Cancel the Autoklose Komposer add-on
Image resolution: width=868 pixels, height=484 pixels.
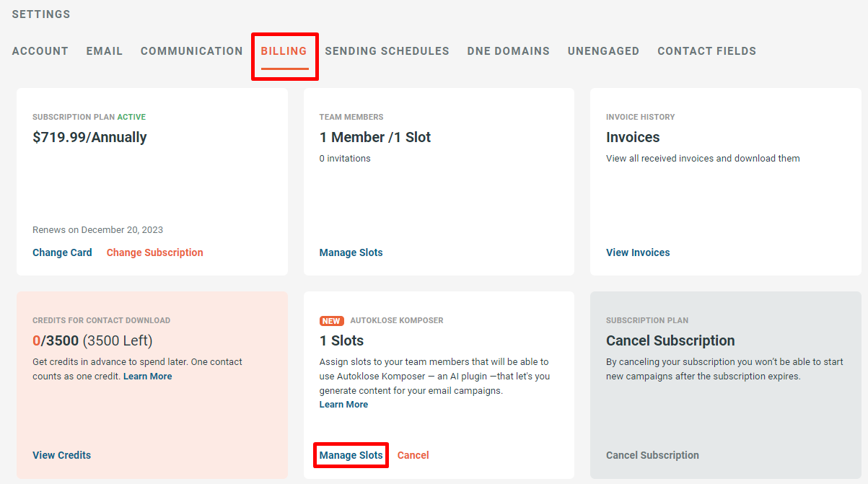point(413,455)
